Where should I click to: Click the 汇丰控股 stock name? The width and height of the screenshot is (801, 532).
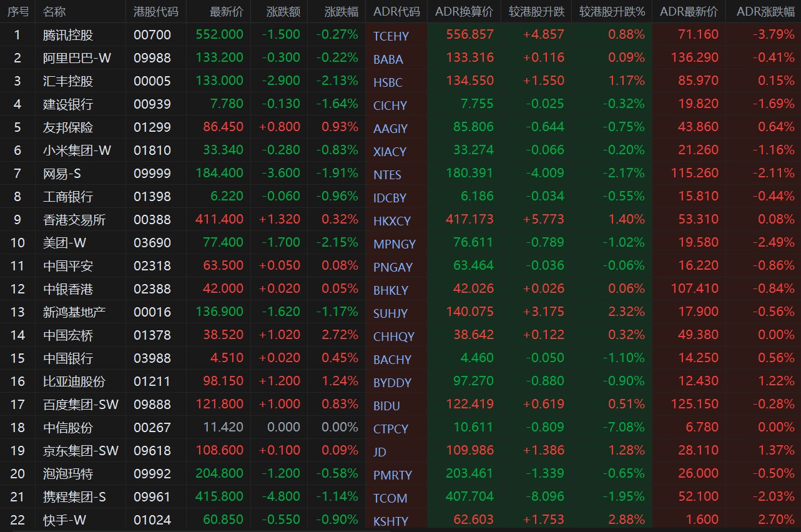click(68, 81)
